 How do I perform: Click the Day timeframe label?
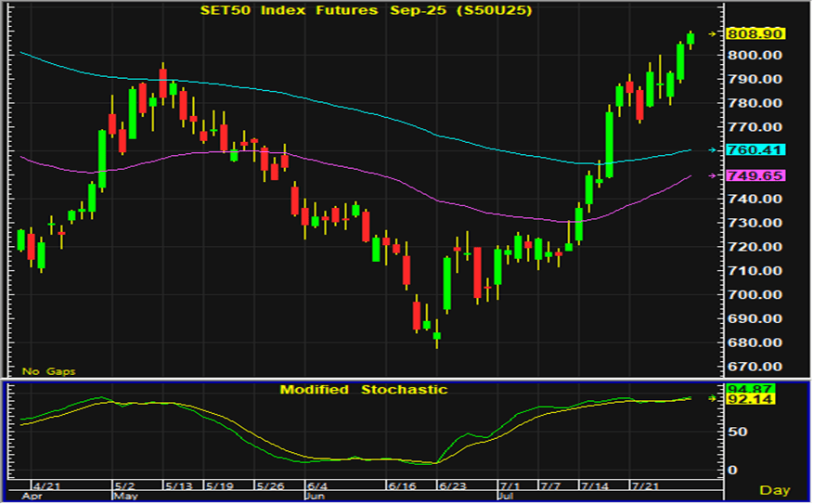(x=775, y=489)
